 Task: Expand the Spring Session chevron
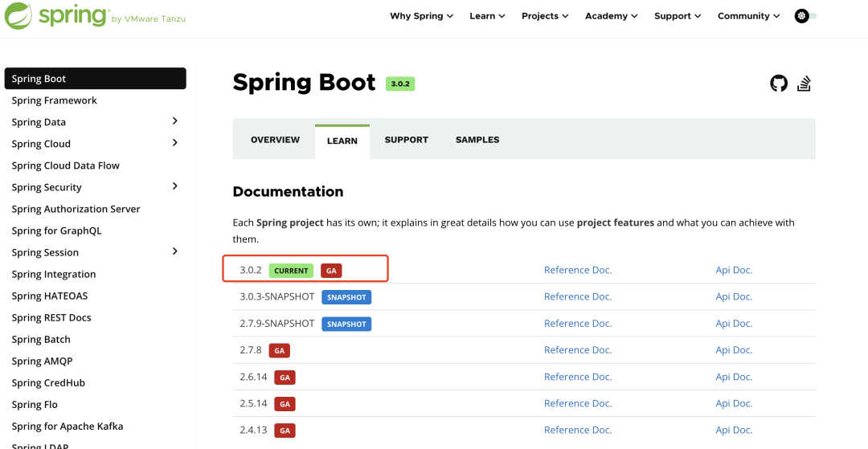tap(175, 251)
